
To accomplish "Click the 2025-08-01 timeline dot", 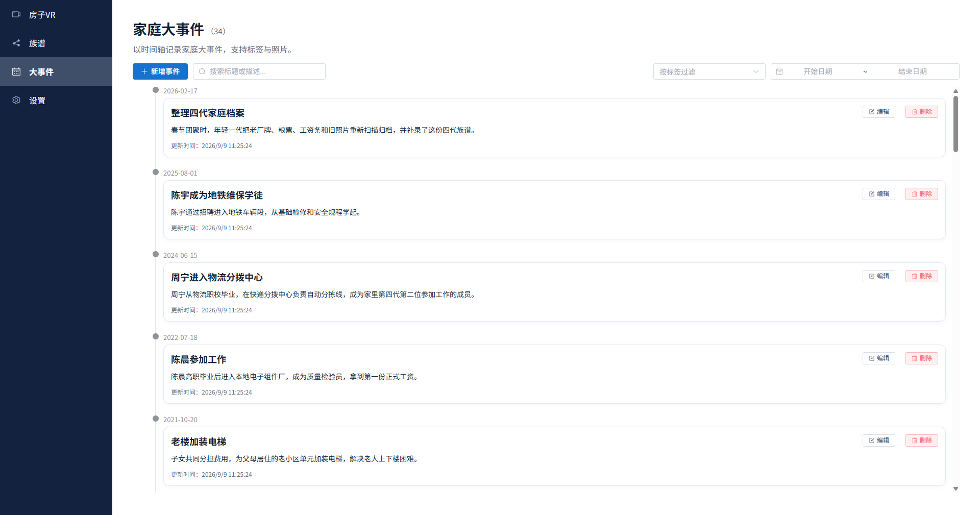I will 156,172.
